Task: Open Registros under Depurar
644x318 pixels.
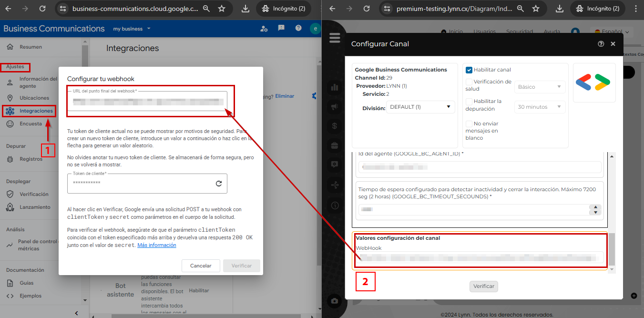Action: coord(31,159)
